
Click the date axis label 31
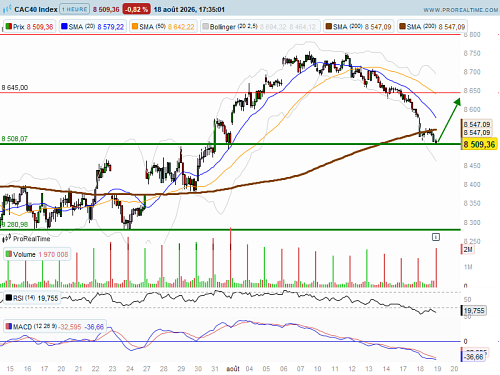pyautogui.click(x=215, y=369)
